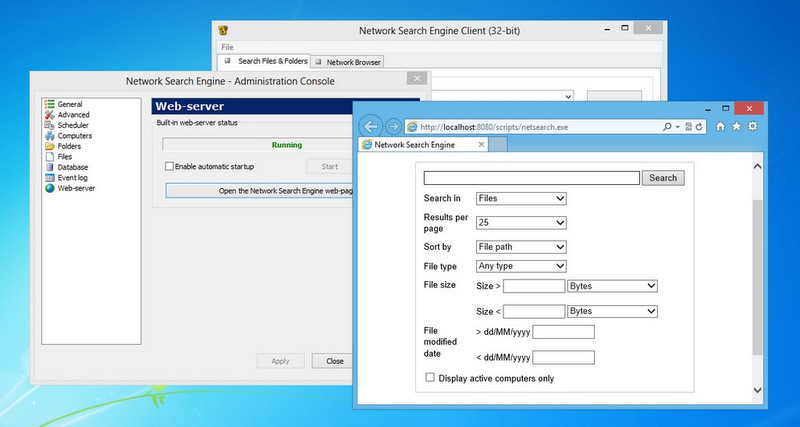The height and width of the screenshot is (427, 800).
Task: Open Event log icon in sidebar
Action: click(x=49, y=178)
